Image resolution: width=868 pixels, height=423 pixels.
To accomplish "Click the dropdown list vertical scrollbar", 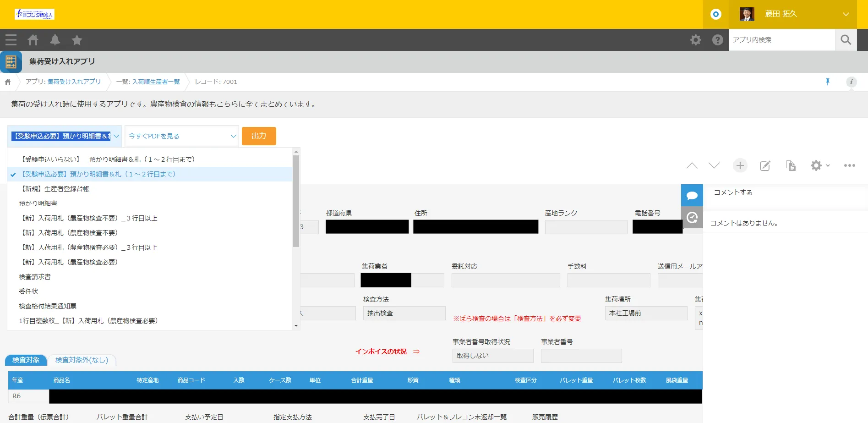I will (296, 202).
